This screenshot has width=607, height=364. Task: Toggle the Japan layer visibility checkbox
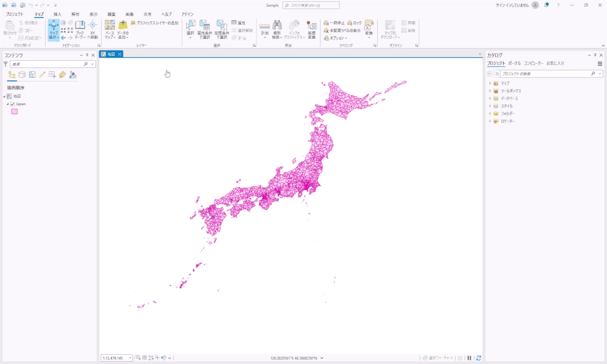click(12, 104)
